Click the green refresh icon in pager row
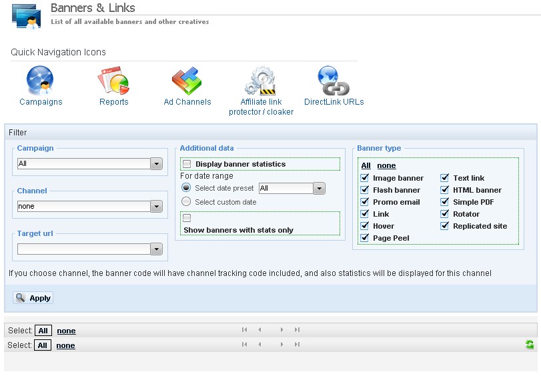Image resolution: width=541 pixels, height=392 pixels. click(x=530, y=345)
